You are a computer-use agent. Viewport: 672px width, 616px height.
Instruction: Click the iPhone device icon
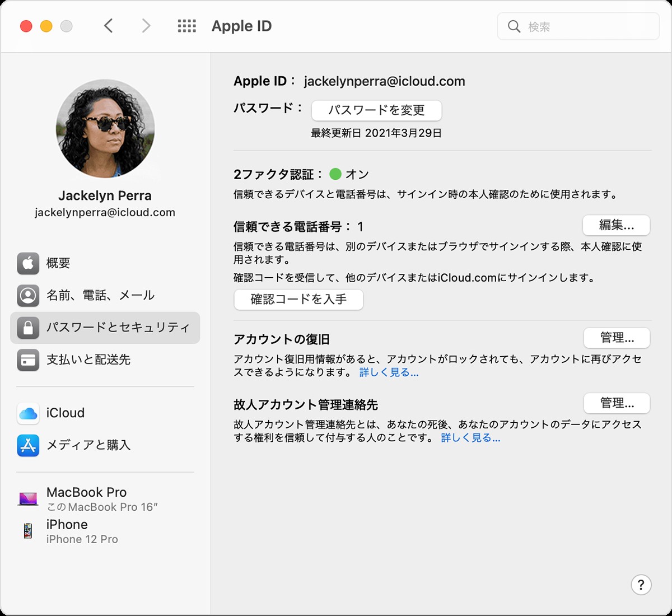(x=28, y=530)
